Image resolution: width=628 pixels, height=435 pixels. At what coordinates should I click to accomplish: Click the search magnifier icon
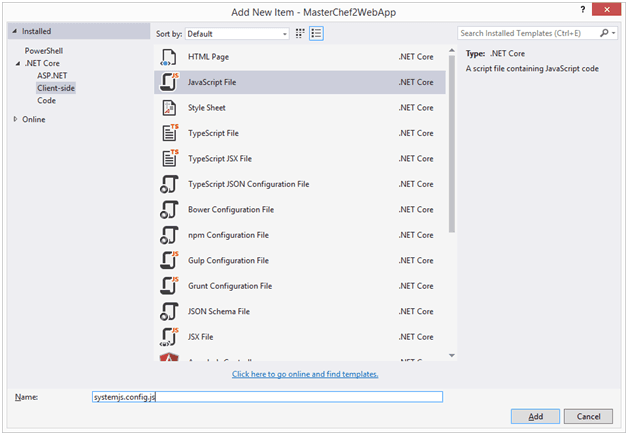click(x=604, y=33)
